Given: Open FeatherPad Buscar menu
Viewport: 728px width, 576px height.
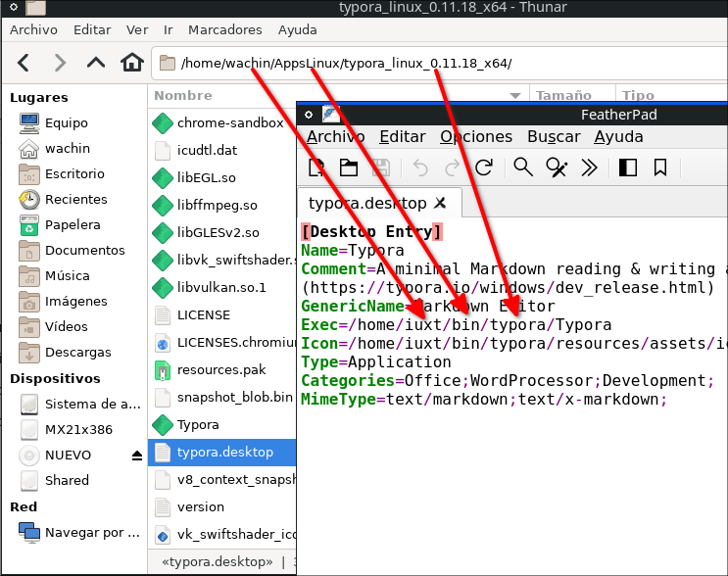Looking at the screenshot, I should coord(554,137).
